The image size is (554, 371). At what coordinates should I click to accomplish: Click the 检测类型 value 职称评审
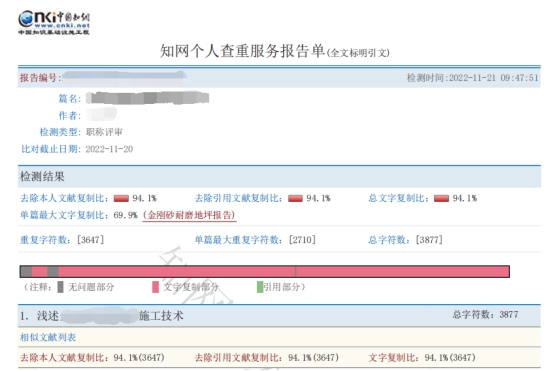coord(104,132)
